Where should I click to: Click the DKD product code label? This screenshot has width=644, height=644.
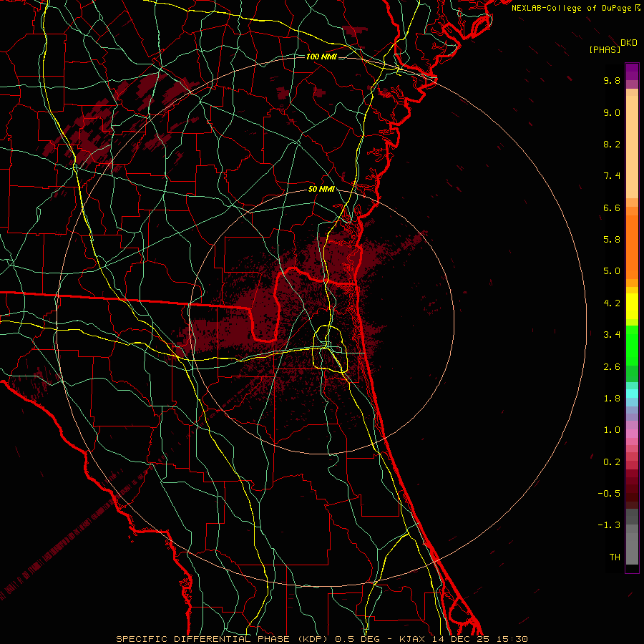point(629,43)
